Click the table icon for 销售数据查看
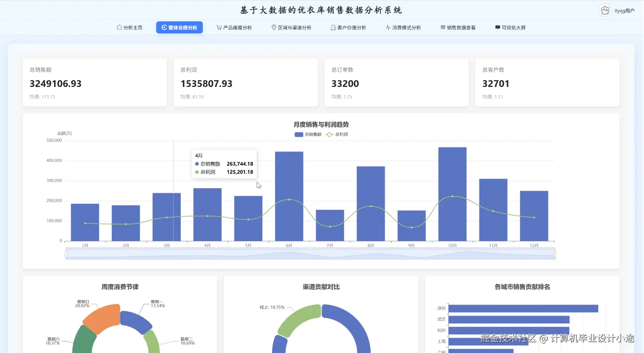This screenshot has width=644, height=353. [x=443, y=27]
